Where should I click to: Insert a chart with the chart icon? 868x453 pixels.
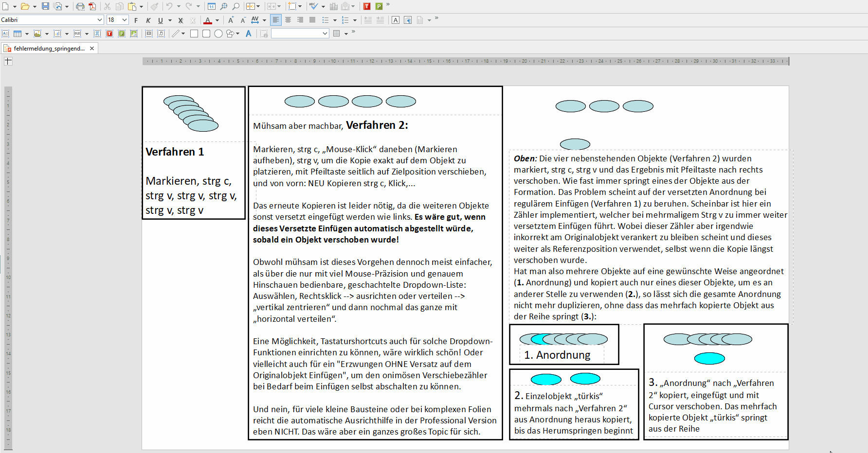[x=57, y=34]
